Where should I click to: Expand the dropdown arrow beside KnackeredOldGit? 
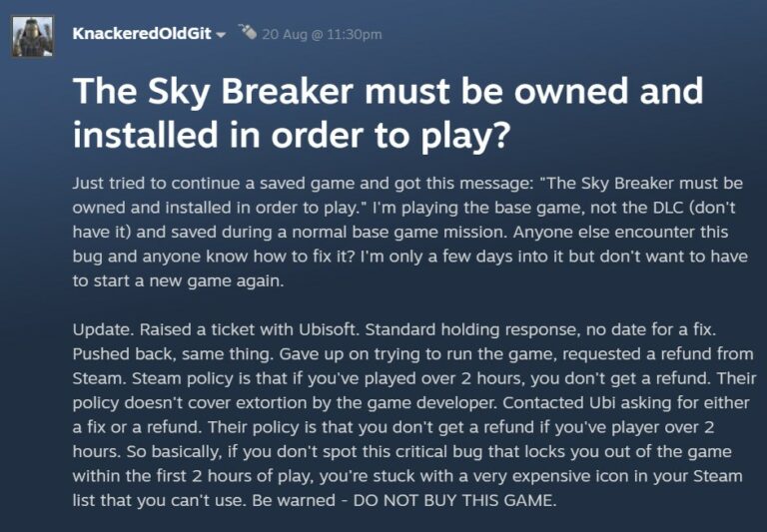[221, 35]
